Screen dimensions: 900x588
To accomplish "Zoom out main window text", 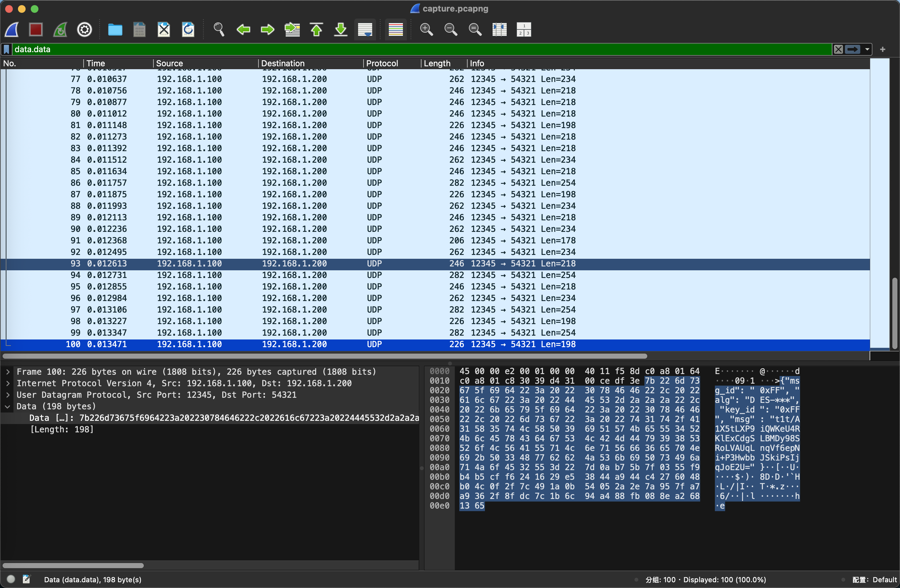I will click(450, 29).
